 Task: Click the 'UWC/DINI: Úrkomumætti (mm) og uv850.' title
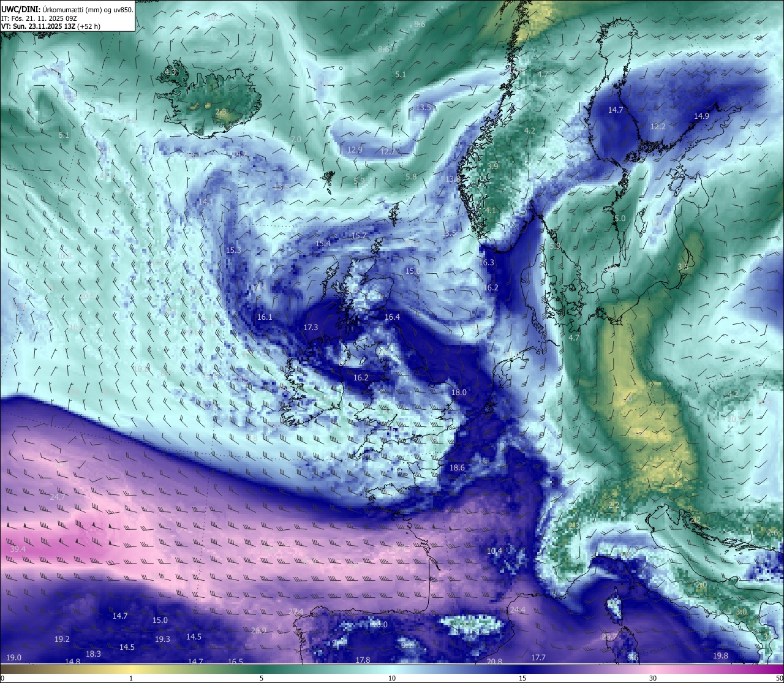pos(67,10)
